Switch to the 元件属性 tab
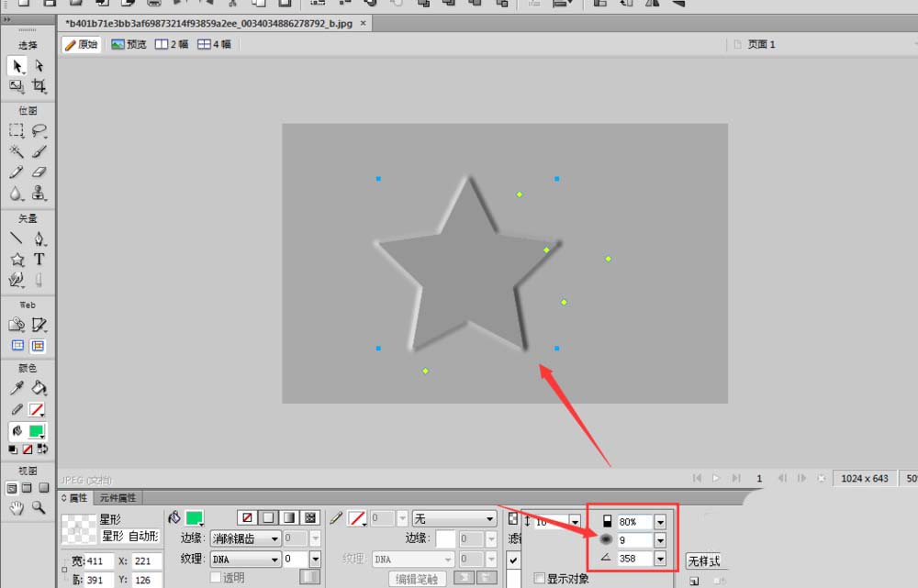918x588 pixels. (118, 498)
